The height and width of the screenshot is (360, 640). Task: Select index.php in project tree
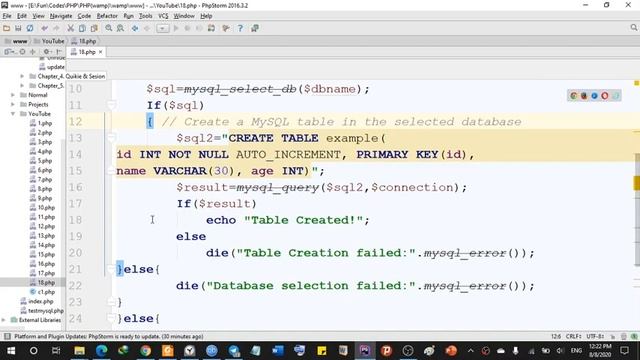pos(37,302)
